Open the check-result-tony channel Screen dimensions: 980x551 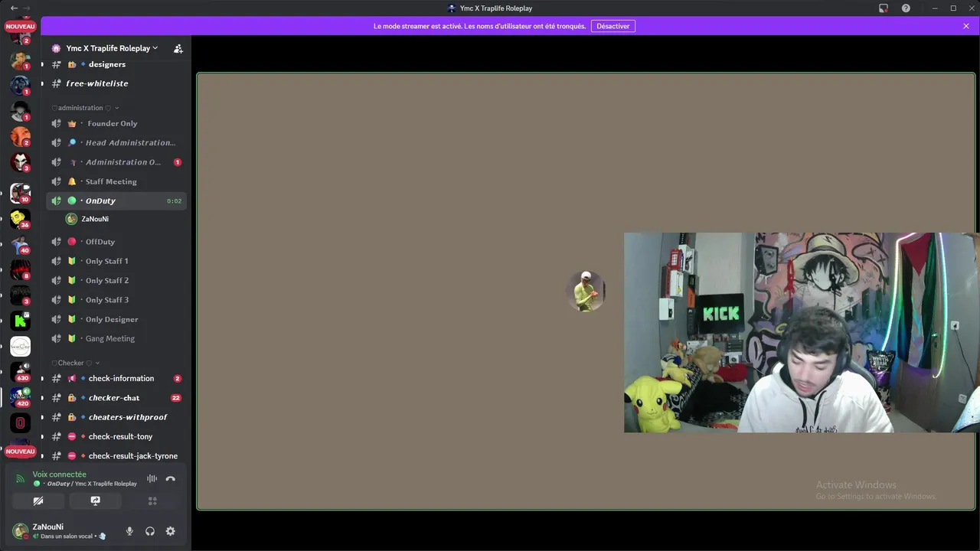pyautogui.click(x=116, y=436)
